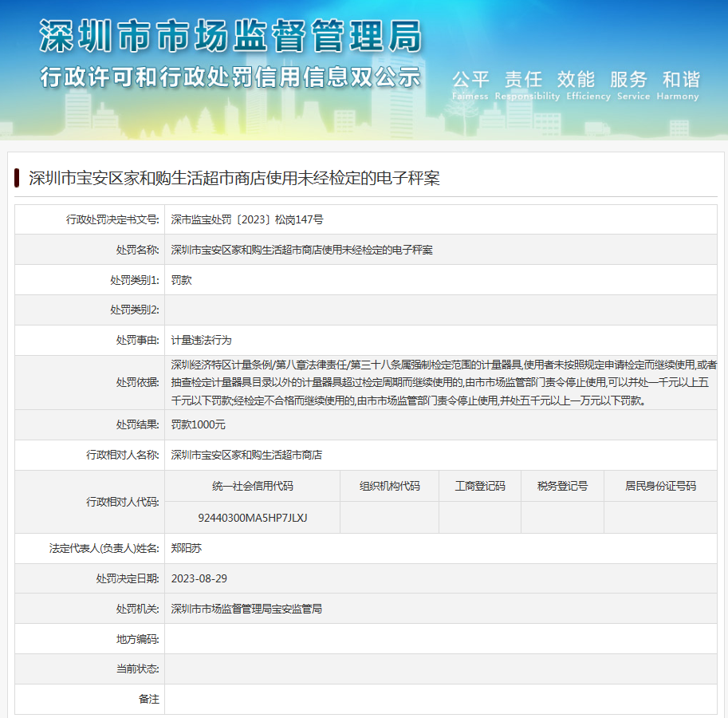Screen dimensions: 728x718
Task: Click the 组织机构代码 column header
Action: pos(390,487)
